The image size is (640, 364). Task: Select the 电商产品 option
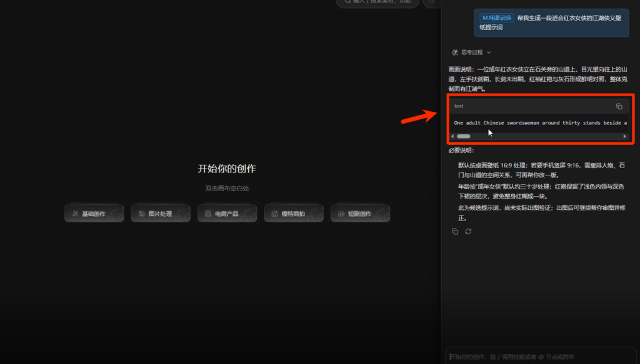[x=227, y=213]
